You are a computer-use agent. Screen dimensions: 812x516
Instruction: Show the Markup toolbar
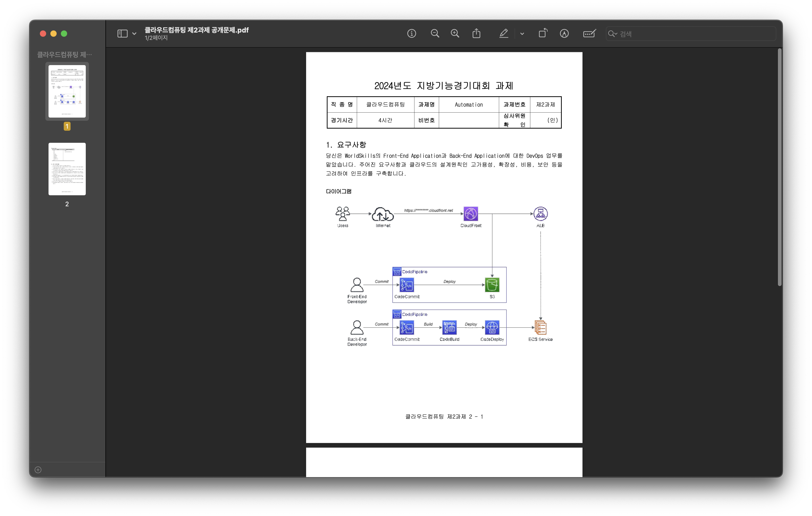(564, 33)
